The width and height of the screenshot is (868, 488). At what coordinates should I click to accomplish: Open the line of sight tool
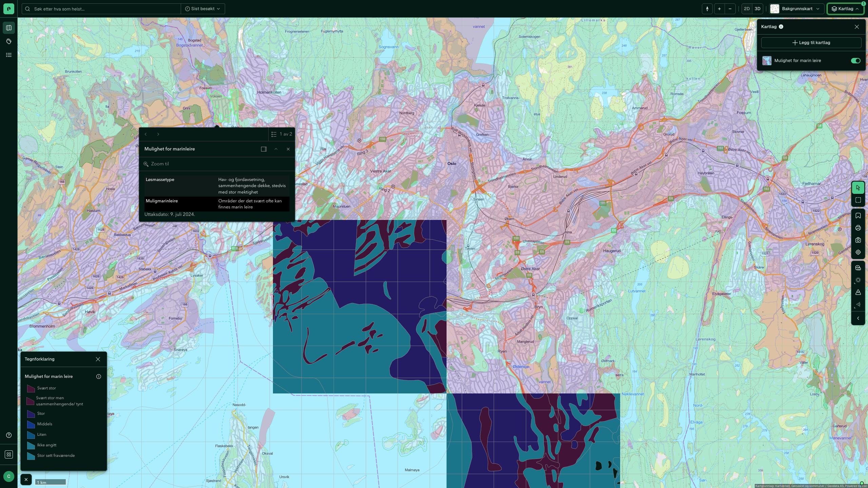pyautogui.click(x=858, y=304)
